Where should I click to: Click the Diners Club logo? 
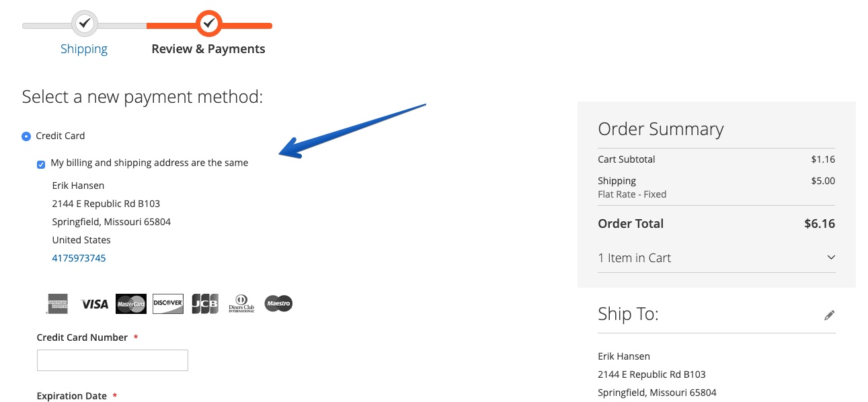241,304
